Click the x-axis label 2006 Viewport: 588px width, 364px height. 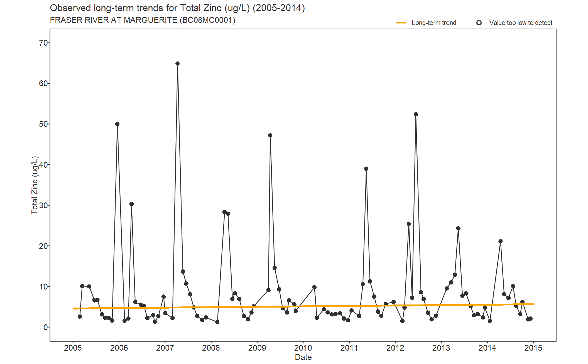click(119, 348)
